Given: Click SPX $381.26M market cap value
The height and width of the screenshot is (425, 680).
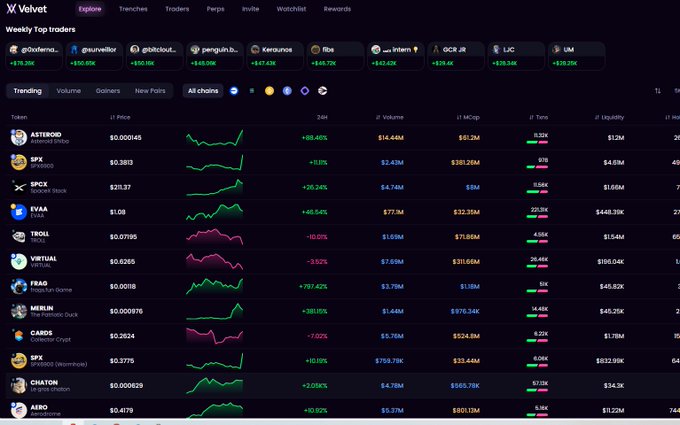Looking at the screenshot, I should 465,163.
